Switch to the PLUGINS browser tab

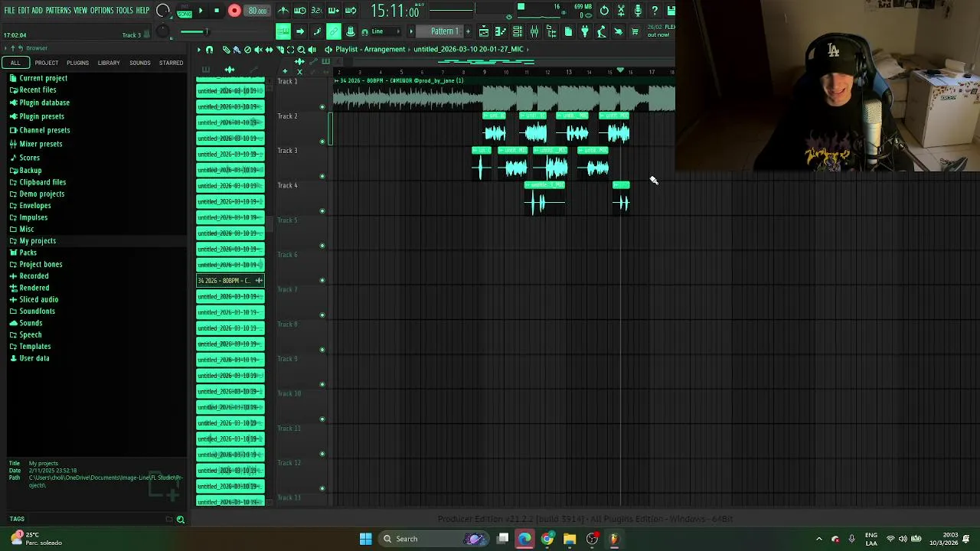click(77, 63)
